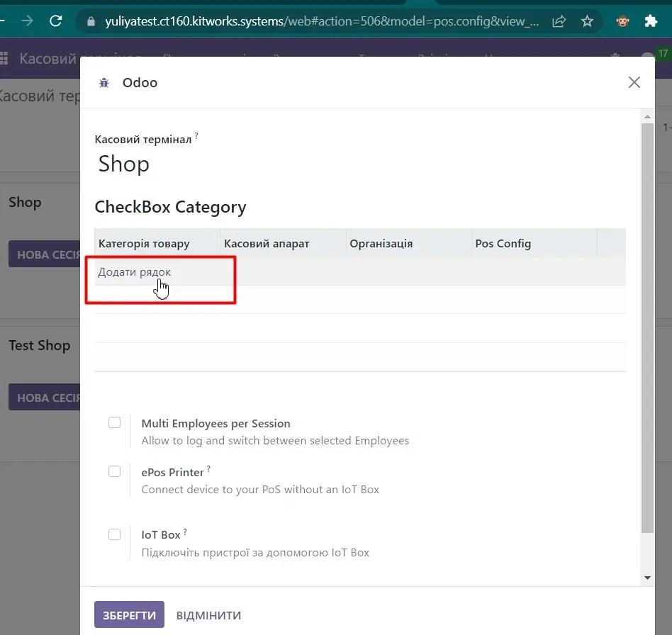Bookmark this page with the star icon
The image size is (672, 635).
click(x=587, y=21)
